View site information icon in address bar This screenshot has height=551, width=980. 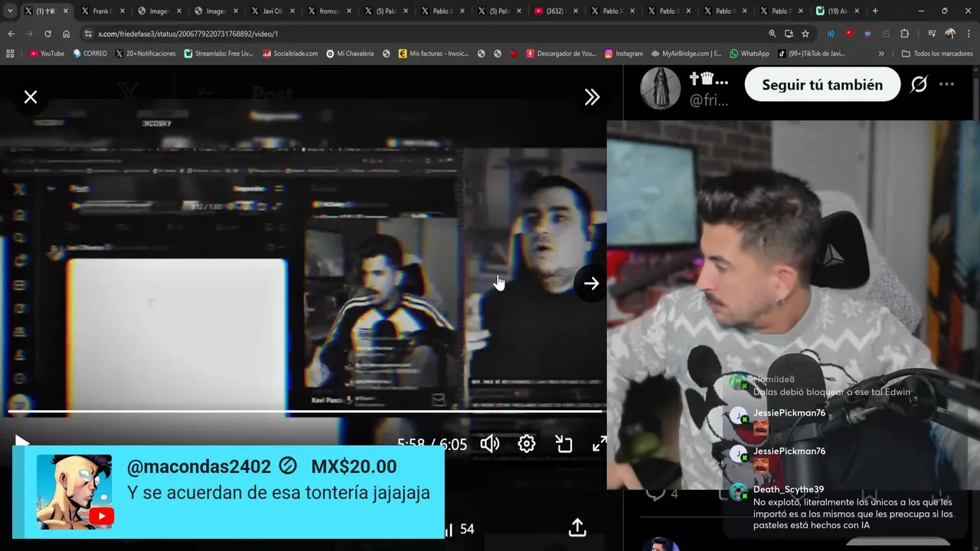88,34
